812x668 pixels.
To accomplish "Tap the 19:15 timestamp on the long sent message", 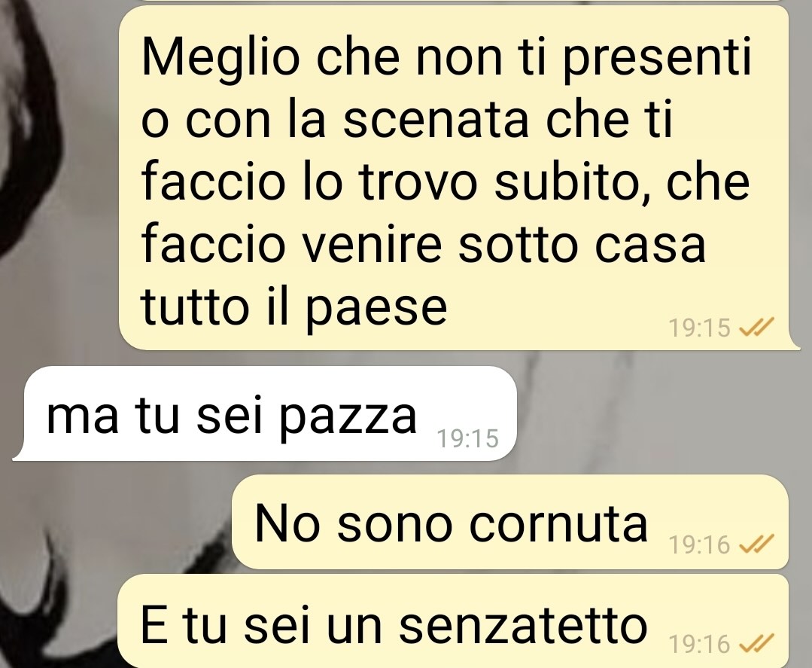I will point(699,328).
